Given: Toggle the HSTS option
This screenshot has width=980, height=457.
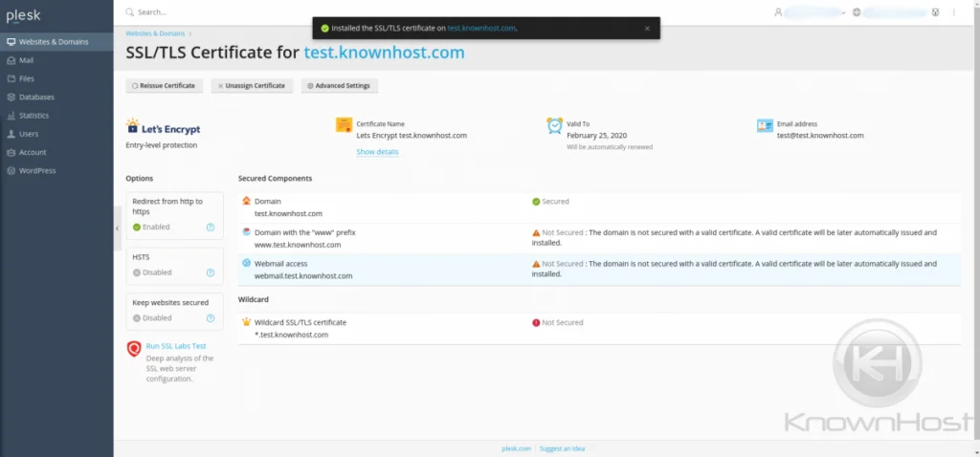Looking at the screenshot, I should (x=152, y=272).
